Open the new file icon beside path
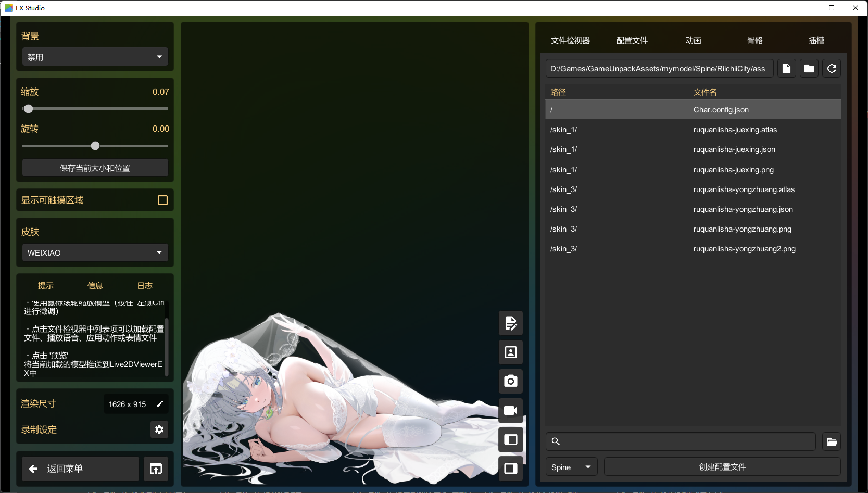The width and height of the screenshot is (868, 493). pos(786,69)
